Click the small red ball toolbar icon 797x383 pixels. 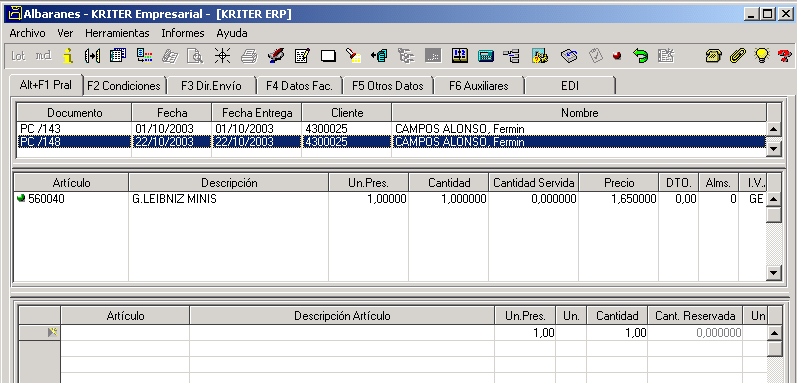[617, 56]
